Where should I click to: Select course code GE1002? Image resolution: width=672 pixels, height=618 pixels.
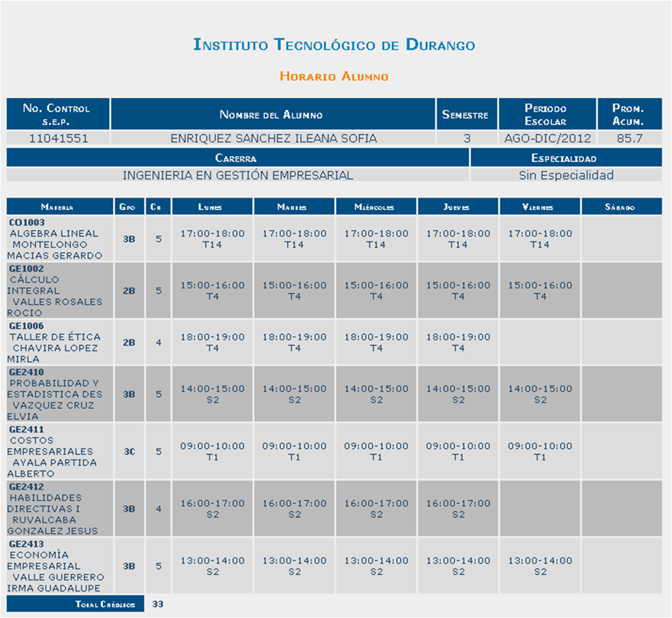(26, 268)
